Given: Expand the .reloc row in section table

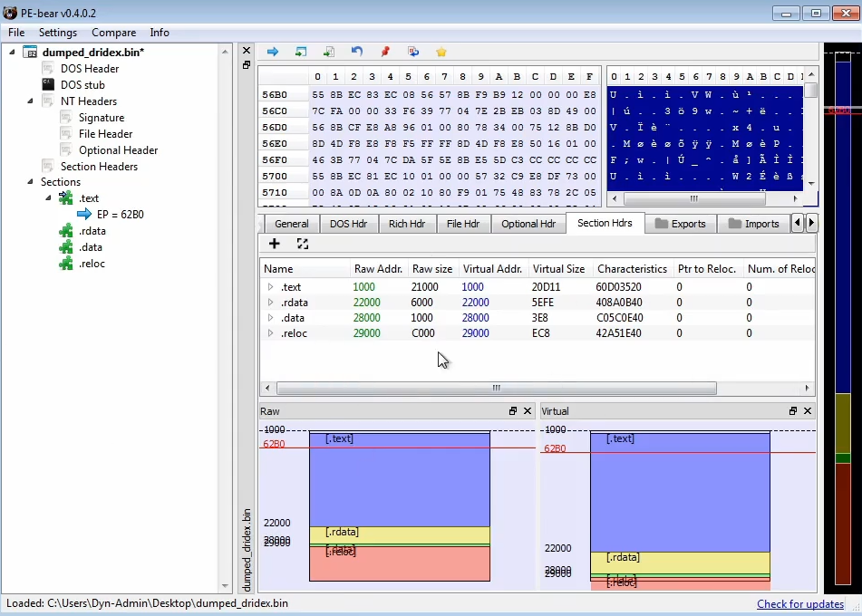Looking at the screenshot, I should pyautogui.click(x=270, y=333).
